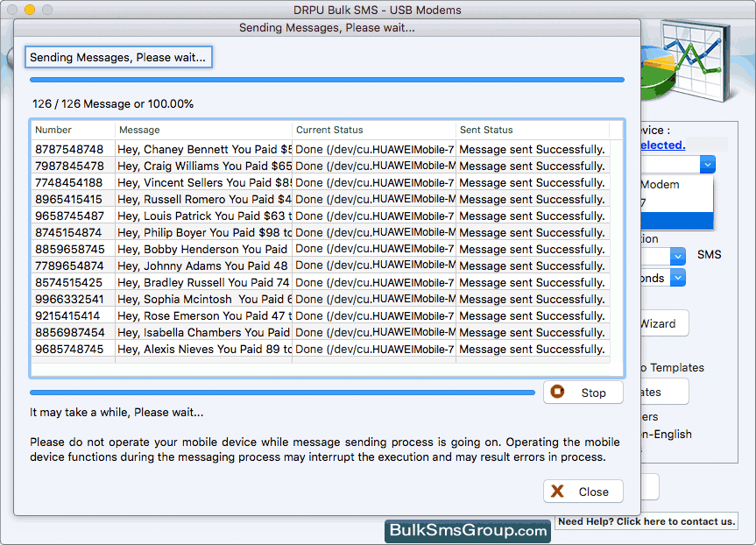Click Sent Status cell for 8787548748
This screenshot has height=545, width=756.
click(x=533, y=149)
